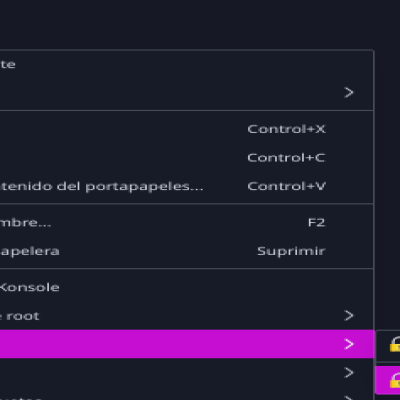Click the highlighted magenta menu entry
The height and width of the screenshot is (400, 400).
187,344
